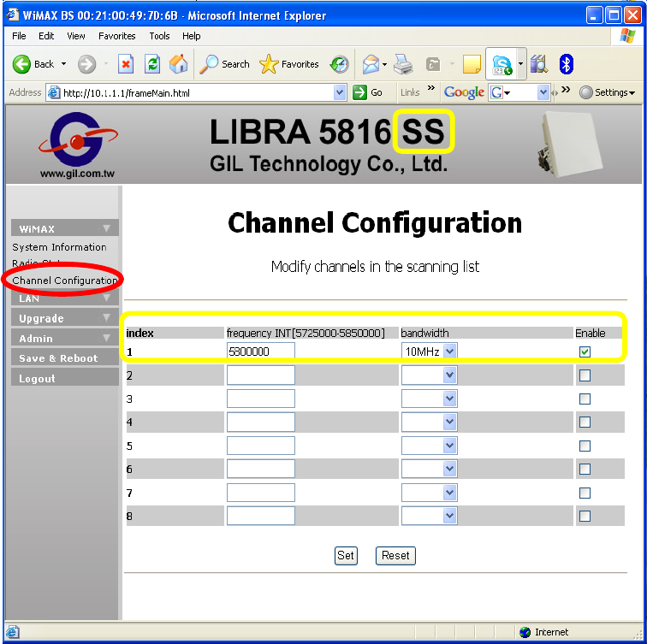
Task: Check Enable for channel index 5
Action: (585, 446)
